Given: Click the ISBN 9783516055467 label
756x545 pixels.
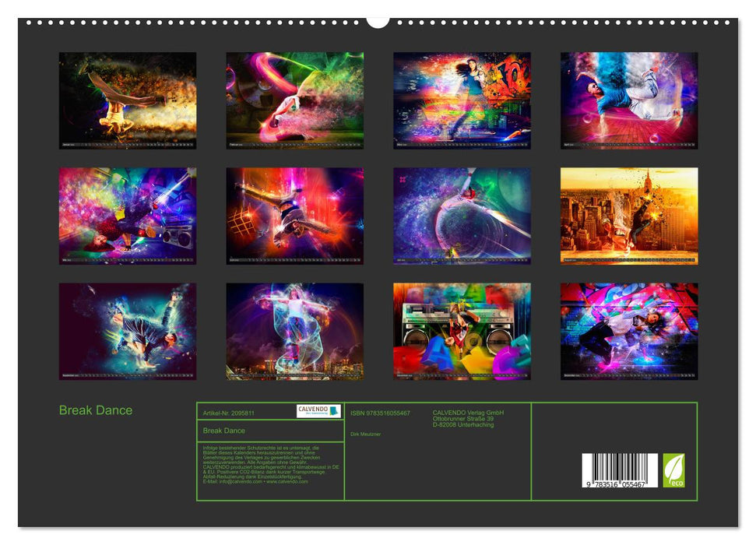Looking at the screenshot, I should pyautogui.click(x=381, y=413).
